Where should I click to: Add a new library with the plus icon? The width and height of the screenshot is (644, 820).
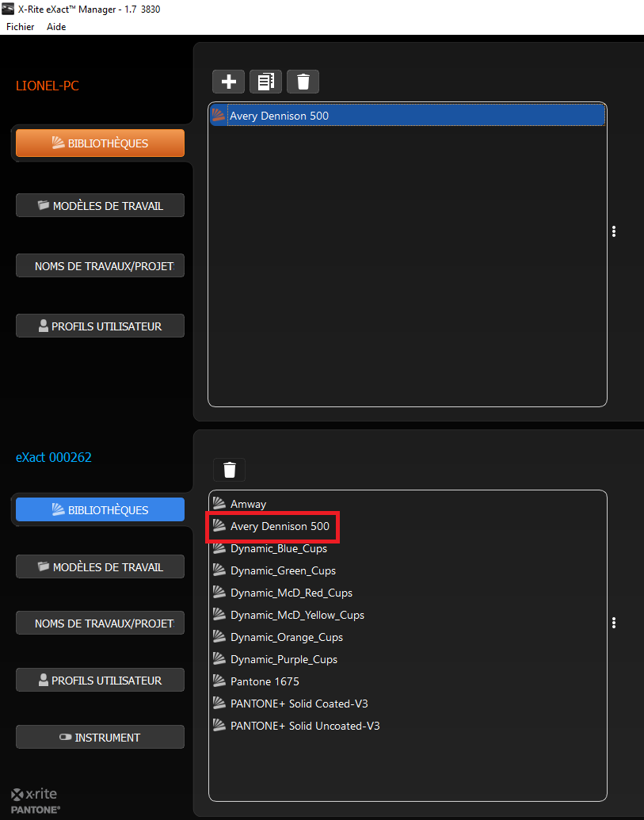[228, 82]
